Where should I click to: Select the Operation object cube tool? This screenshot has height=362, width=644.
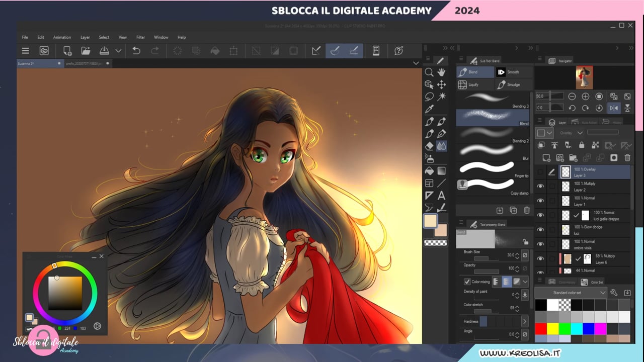pos(429,84)
